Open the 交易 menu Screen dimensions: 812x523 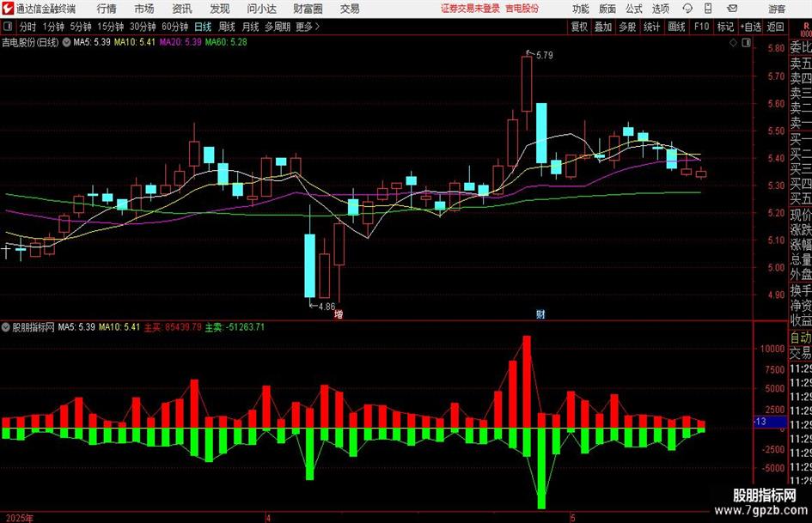point(350,9)
